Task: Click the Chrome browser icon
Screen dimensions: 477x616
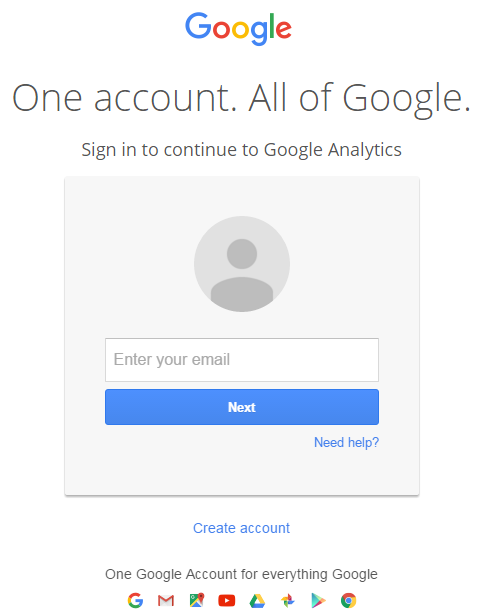Action: 349,600
